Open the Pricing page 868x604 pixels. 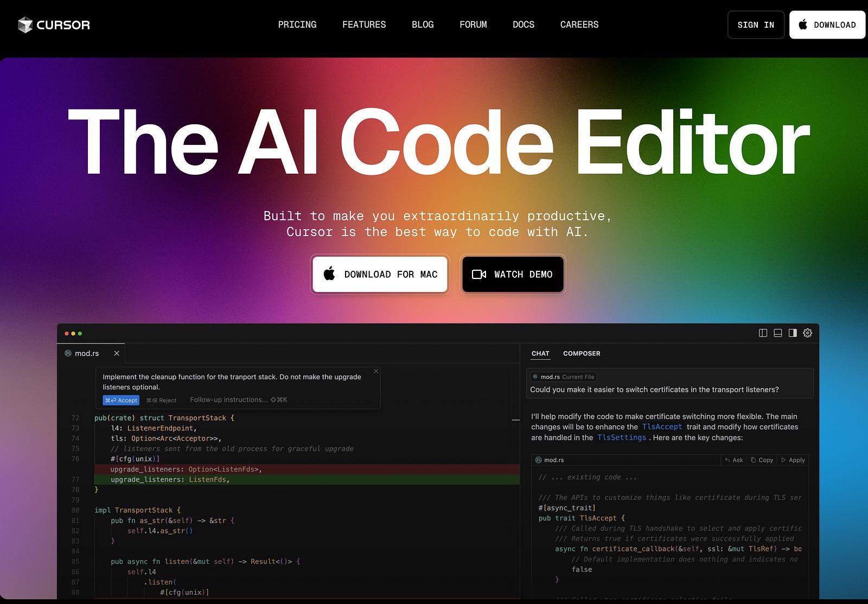click(x=297, y=24)
